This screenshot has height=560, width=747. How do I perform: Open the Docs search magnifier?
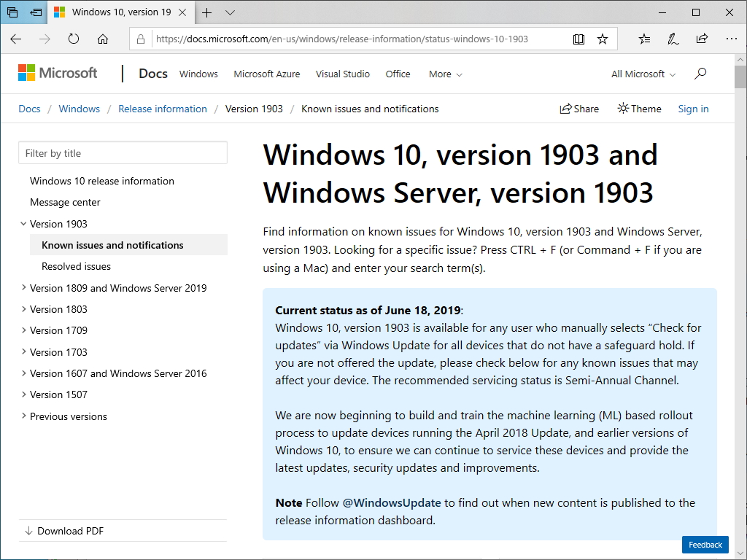click(x=700, y=73)
